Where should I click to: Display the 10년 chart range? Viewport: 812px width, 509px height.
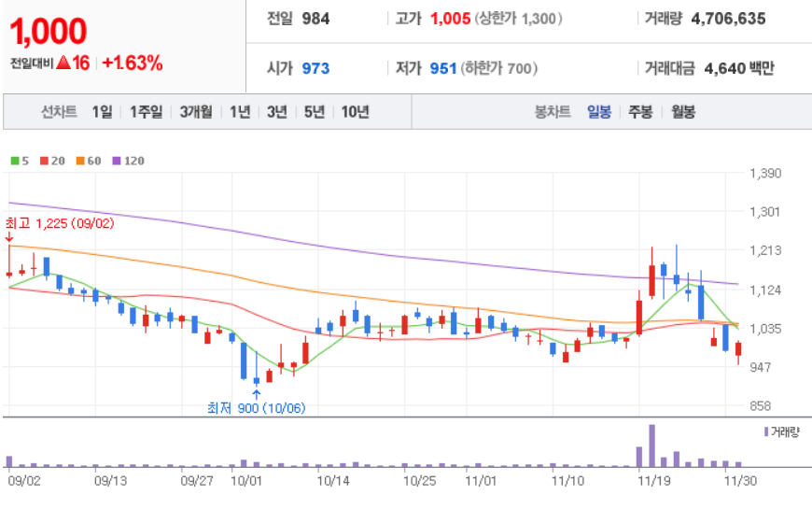pos(356,111)
